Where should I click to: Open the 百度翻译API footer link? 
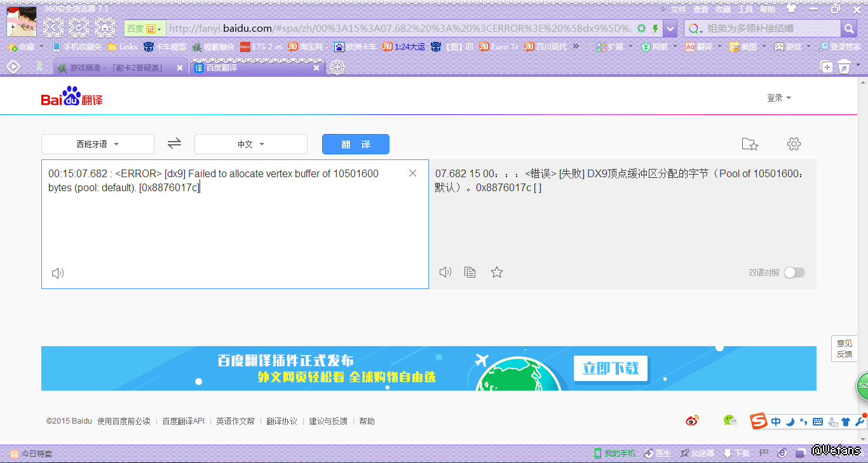pos(183,421)
